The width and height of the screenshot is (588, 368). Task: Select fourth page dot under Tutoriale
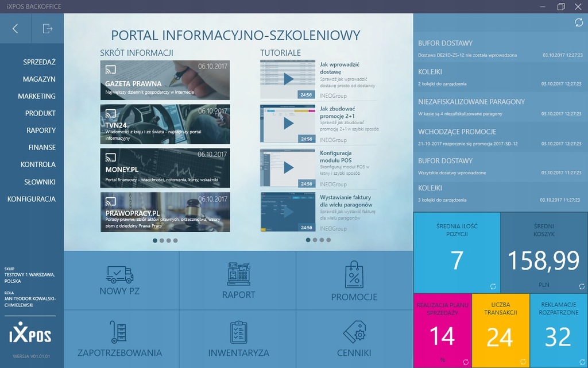tap(328, 240)
